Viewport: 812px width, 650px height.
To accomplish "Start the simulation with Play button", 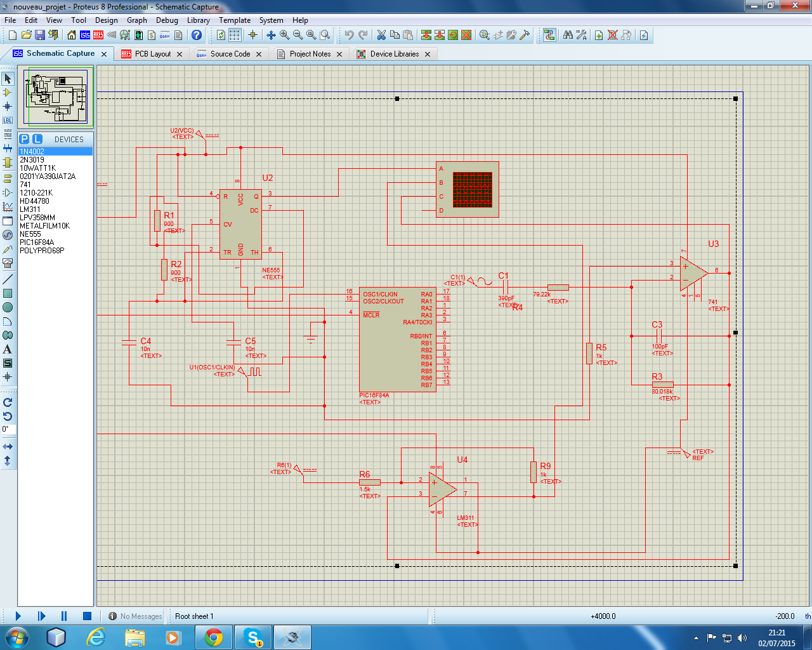I will click(18, 616).
